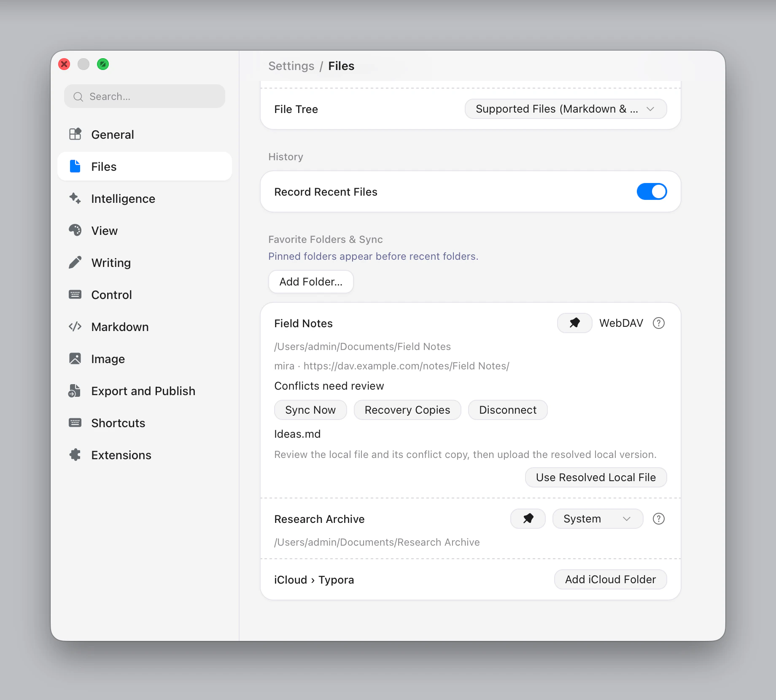Click the WebDAV label for Field Notes
This screenshot has width=776, height=700.
pos(621,323)
